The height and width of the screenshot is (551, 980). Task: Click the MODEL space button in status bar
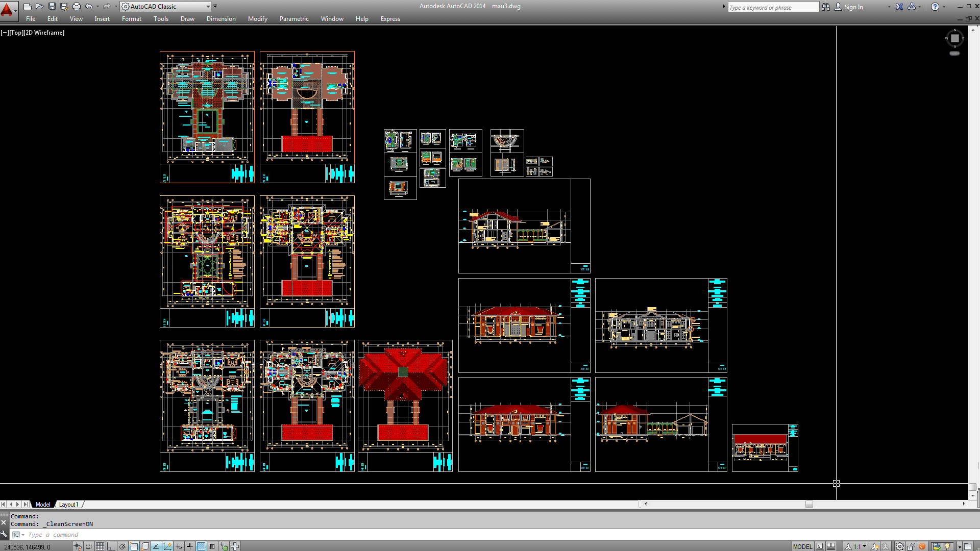[802, 546]
